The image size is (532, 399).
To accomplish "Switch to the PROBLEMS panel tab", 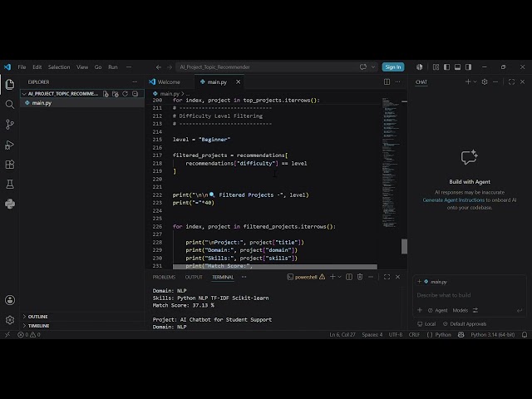I will (164, 277).
